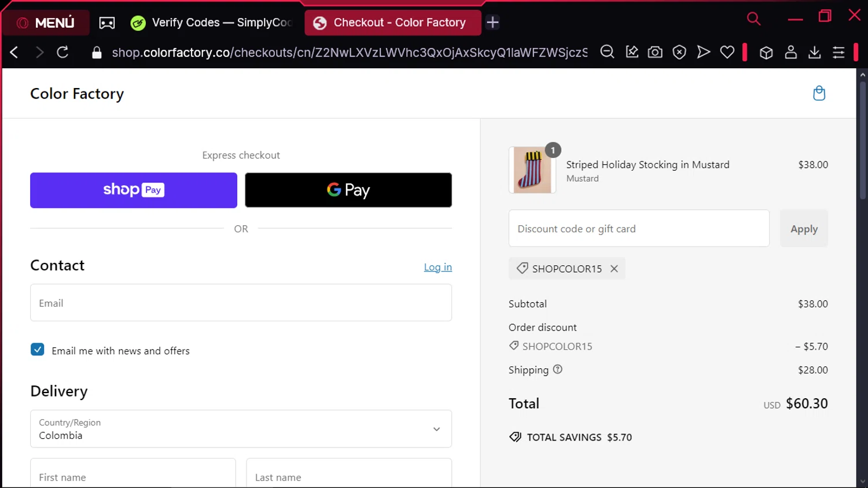
Task: Click scrollbar down arrow
Action: tap(862, 482)
